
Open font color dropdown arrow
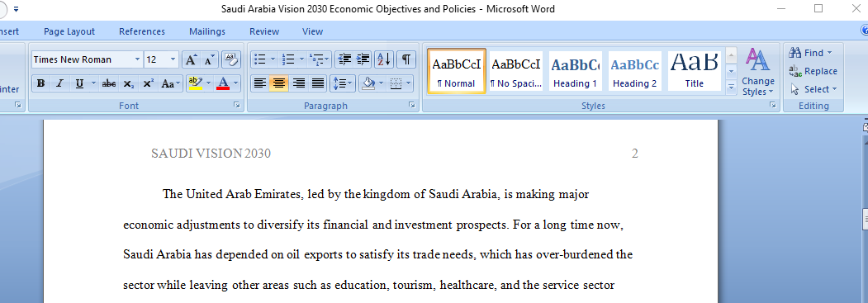coord(236,83)
